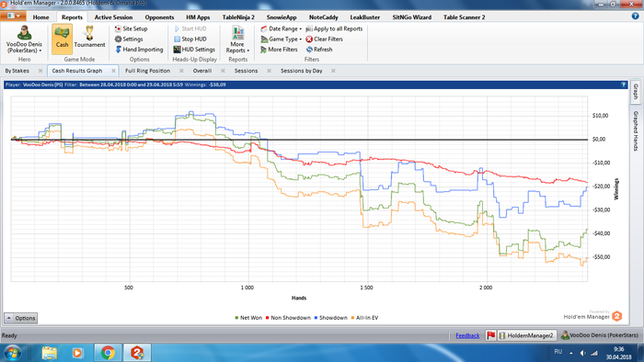The image size is (644, 362).
Task: Click Clear Filters red icon
Action: [309, 39]
